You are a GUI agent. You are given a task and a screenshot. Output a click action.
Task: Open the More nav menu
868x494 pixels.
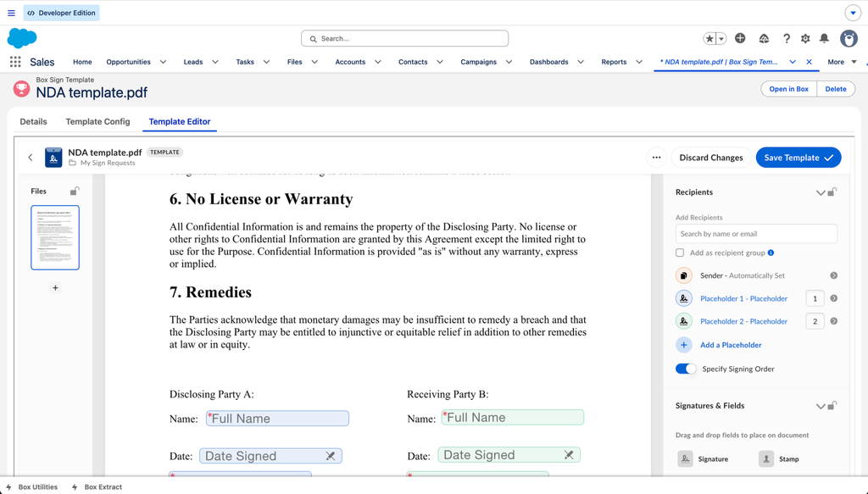pyautogui.click(x=842, y=62)
